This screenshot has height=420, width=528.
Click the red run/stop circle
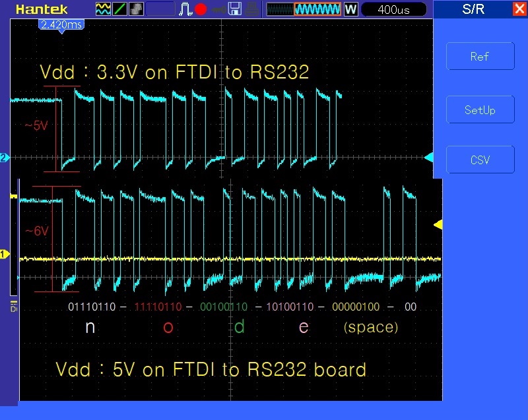[x=201, y=9]
